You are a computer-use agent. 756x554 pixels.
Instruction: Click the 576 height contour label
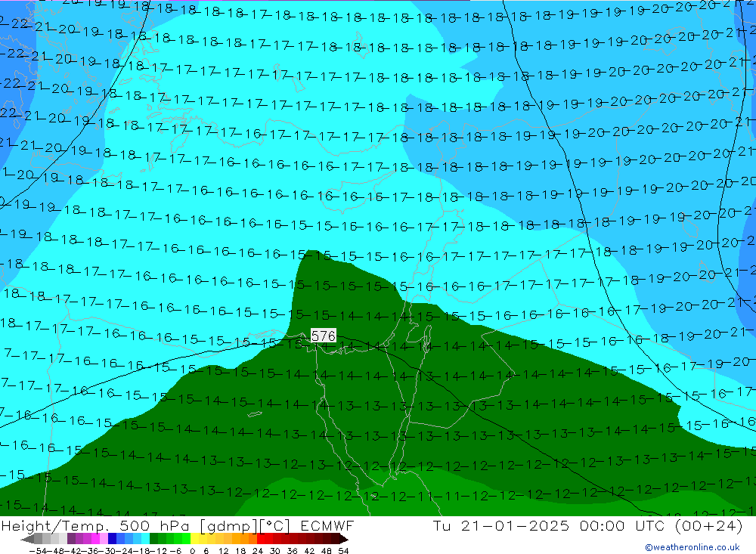323,336
